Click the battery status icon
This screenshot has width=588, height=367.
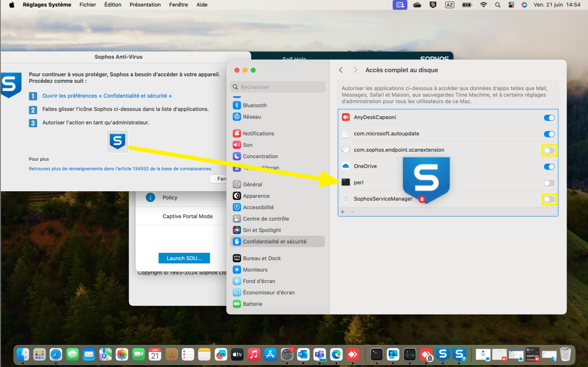point(466,5)
